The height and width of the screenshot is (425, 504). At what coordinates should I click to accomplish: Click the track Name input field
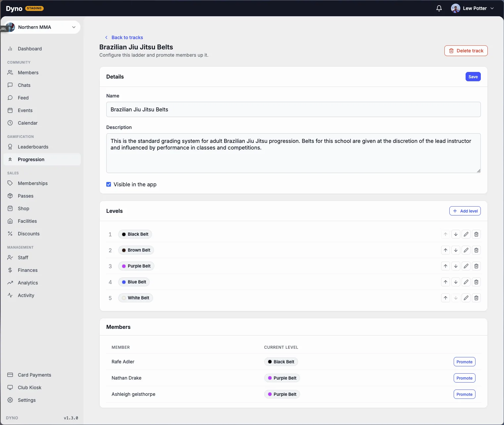[293, 109]
